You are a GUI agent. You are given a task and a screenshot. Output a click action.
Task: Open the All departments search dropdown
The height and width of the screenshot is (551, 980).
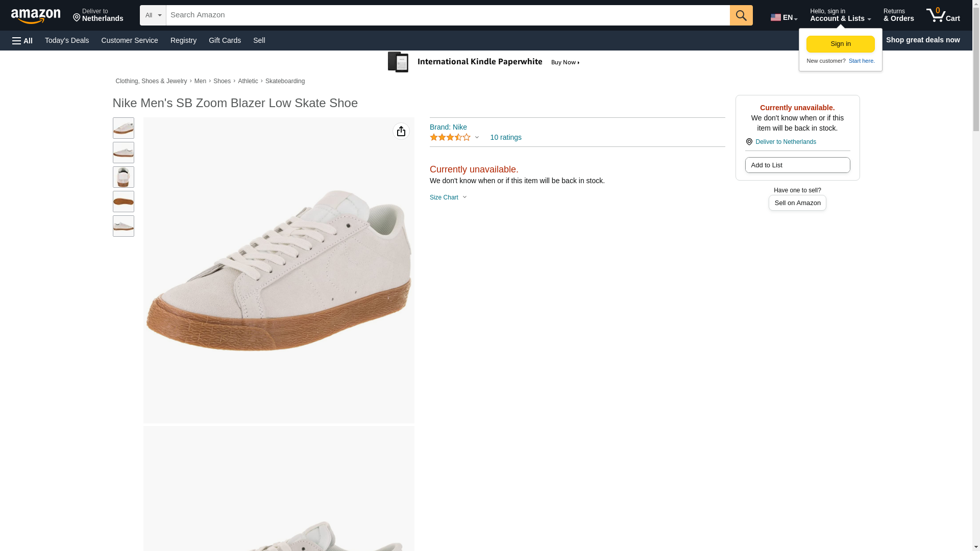pos(153,15)
